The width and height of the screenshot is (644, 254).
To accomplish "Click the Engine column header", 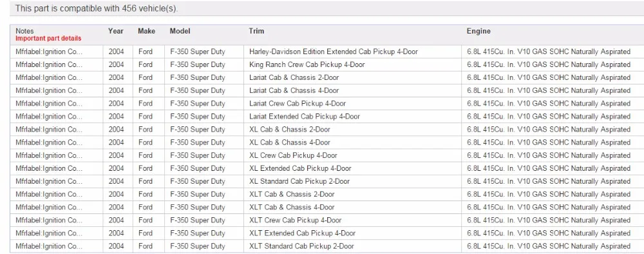I will (478, 31).
